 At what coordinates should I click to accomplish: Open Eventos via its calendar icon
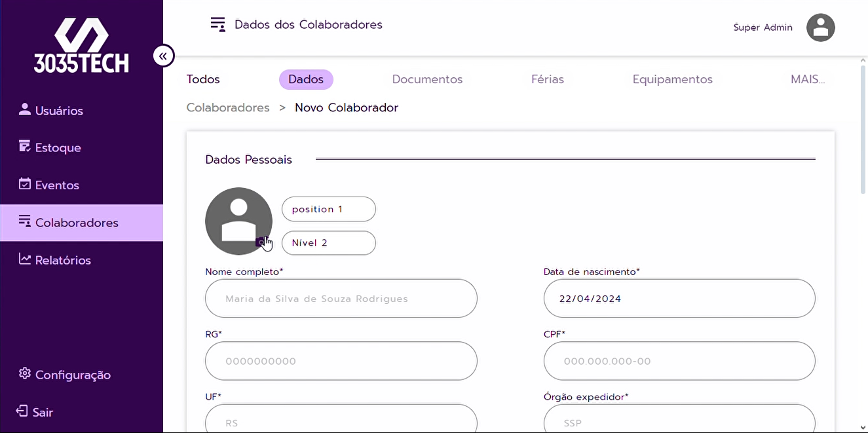[x=25, y=183]
